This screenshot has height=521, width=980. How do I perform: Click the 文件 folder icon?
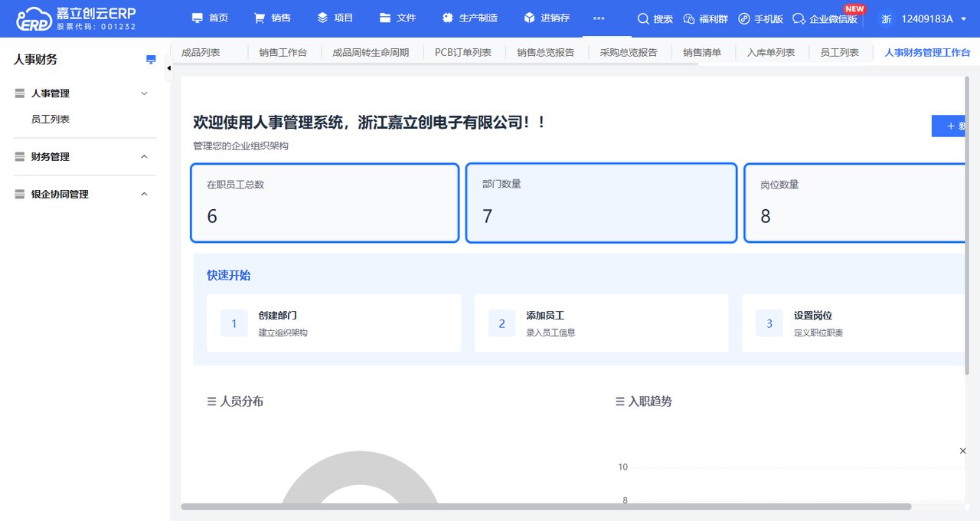pos(384,18)
